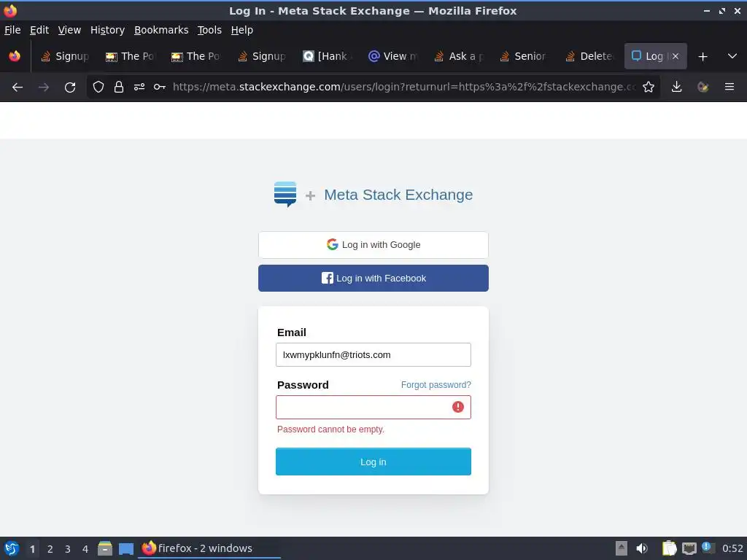Open network status tray icon
The height and width of the screenshot is (560, 747).
(x=689, y=548)
